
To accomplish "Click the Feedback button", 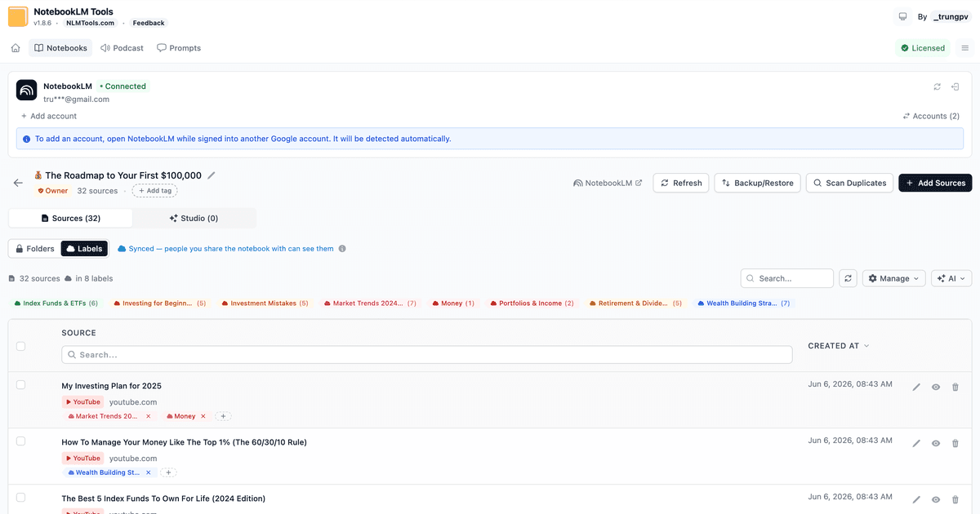I will coord(149,23).
